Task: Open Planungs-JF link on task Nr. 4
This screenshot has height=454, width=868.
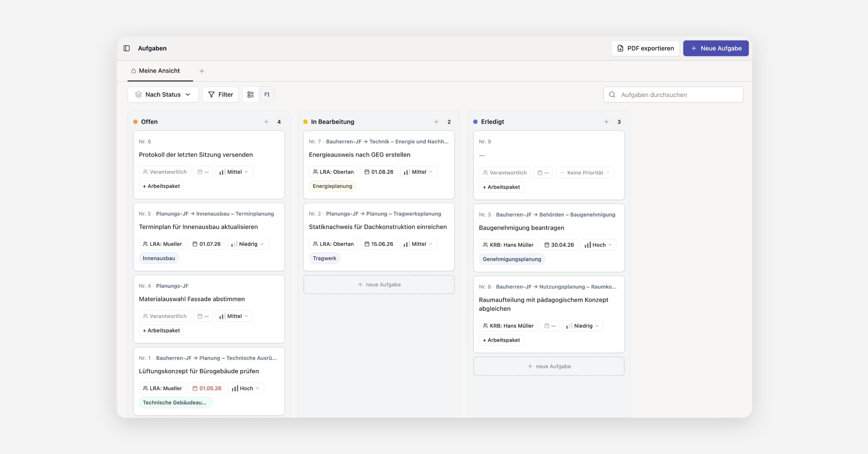Action: click(172, 286)
